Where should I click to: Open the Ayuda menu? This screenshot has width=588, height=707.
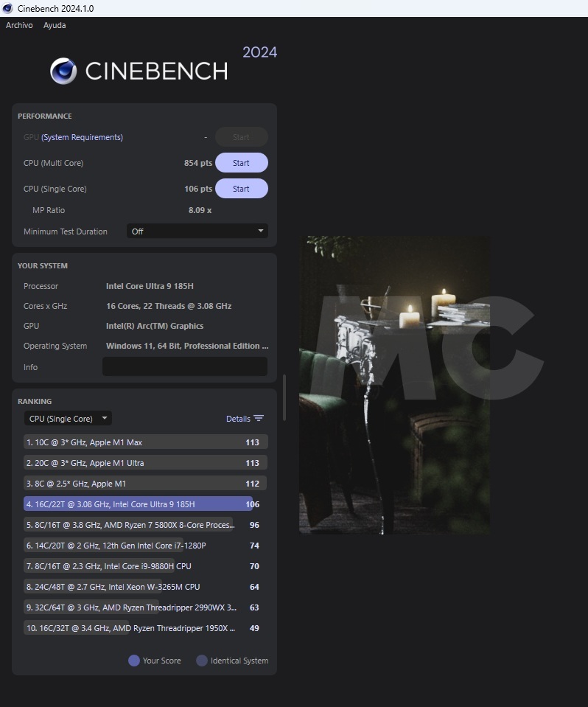click(55, 25)
